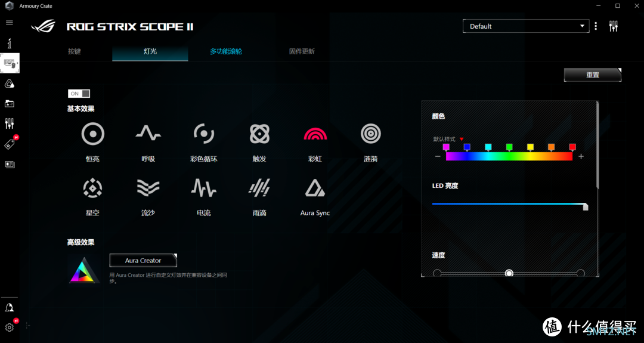The width and height of the screenshot is (644, 343).
Task: Select the blue gradient color stop
Action: [x=467, y=147]
